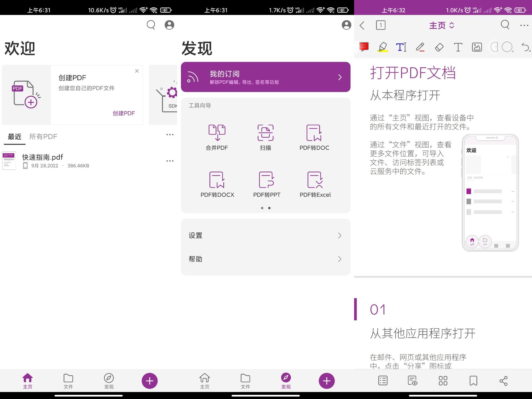Open the page thumbnails grid view
The width and height of the screenshot is (532, 399).
(443, 381)
